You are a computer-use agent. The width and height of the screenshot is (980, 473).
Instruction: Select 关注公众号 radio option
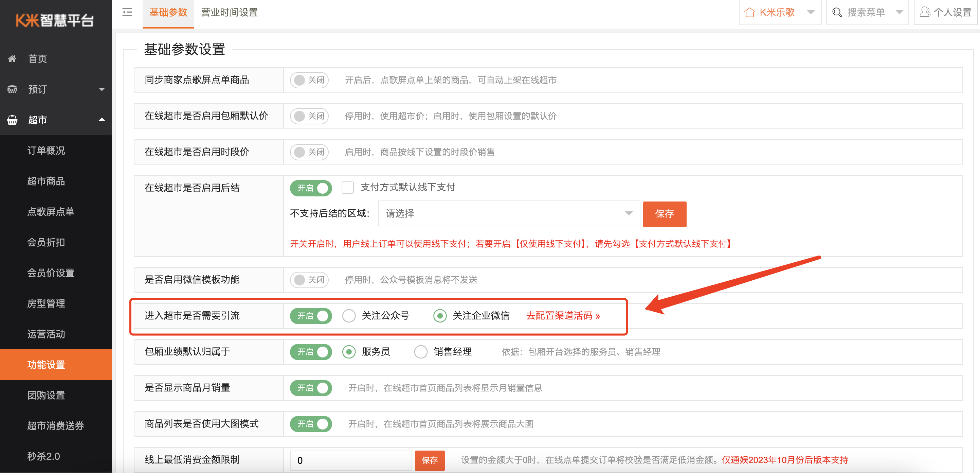[348, 316]
